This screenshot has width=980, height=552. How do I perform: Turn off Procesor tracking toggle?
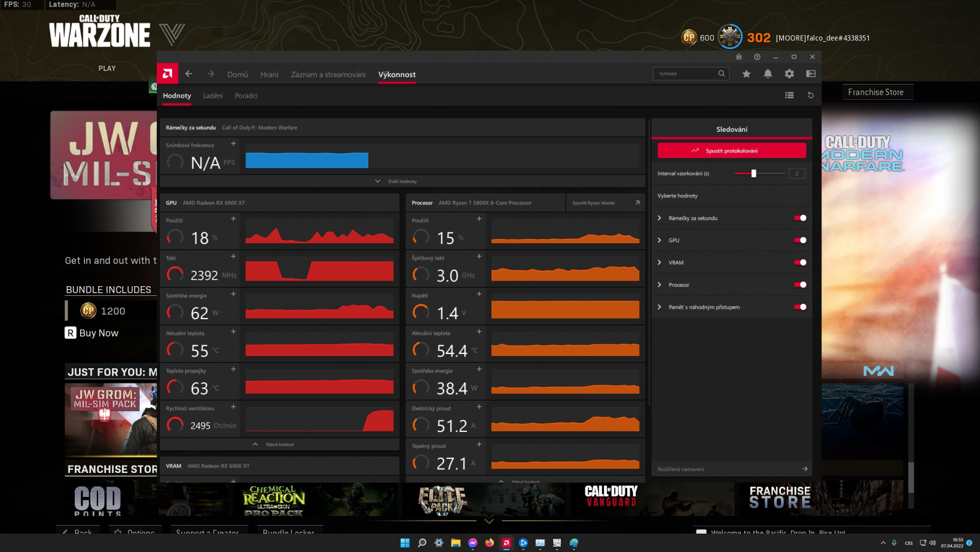click(800, 285)
